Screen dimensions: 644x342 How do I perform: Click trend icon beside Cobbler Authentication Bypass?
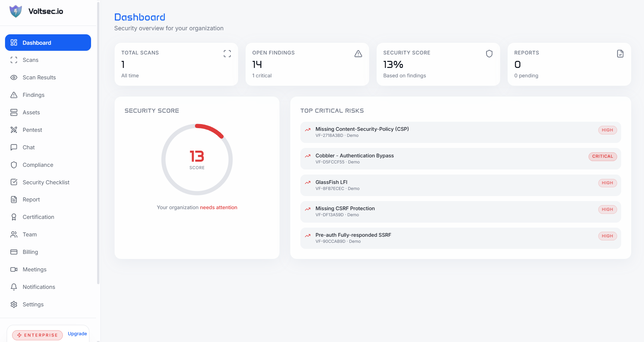[x=307, y=156]
